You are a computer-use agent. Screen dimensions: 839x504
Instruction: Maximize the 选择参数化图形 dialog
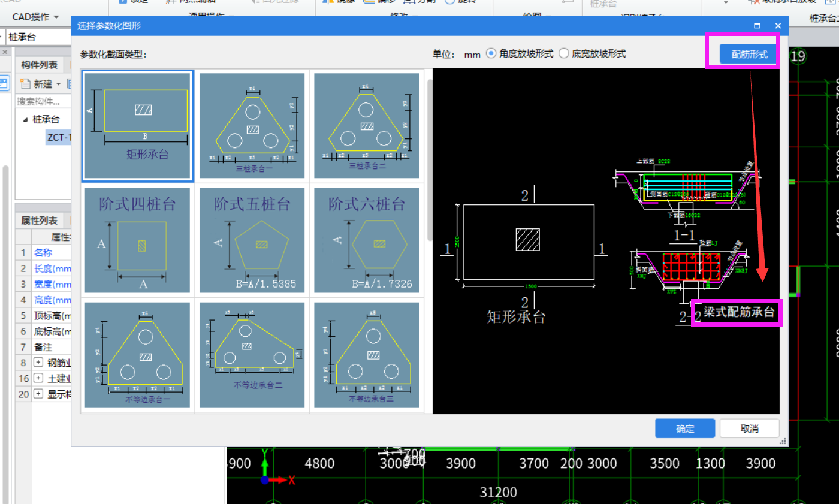[x=757, y=26]
